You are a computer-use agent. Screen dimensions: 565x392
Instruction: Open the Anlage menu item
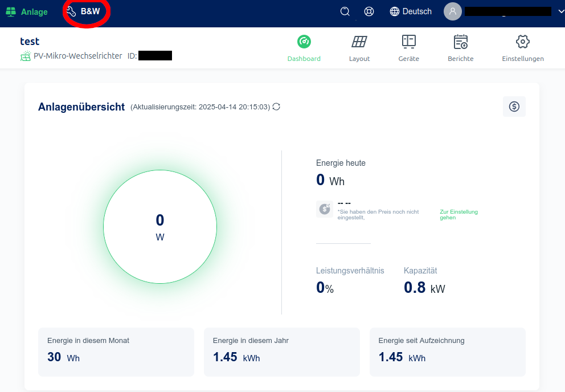tap(27, 11)
